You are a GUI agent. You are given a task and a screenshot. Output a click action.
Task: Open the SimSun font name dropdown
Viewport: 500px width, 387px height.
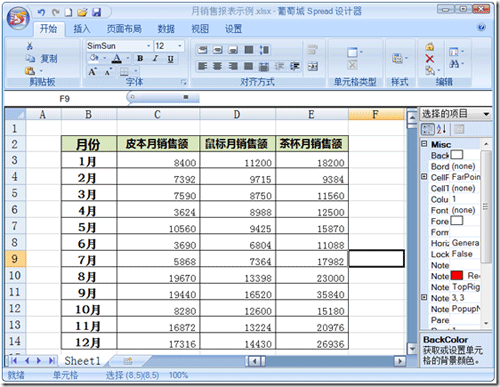tap(149, 46)
